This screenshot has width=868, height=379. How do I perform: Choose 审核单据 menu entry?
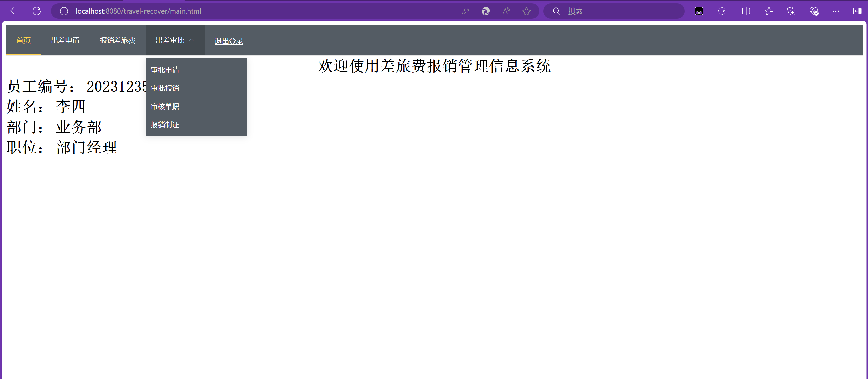pyautogui.click(x=165, y=107)
